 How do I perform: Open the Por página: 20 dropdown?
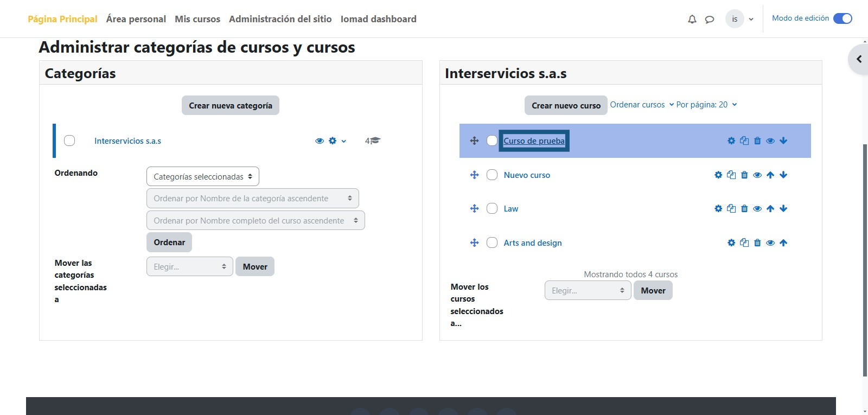click(706, 105)
